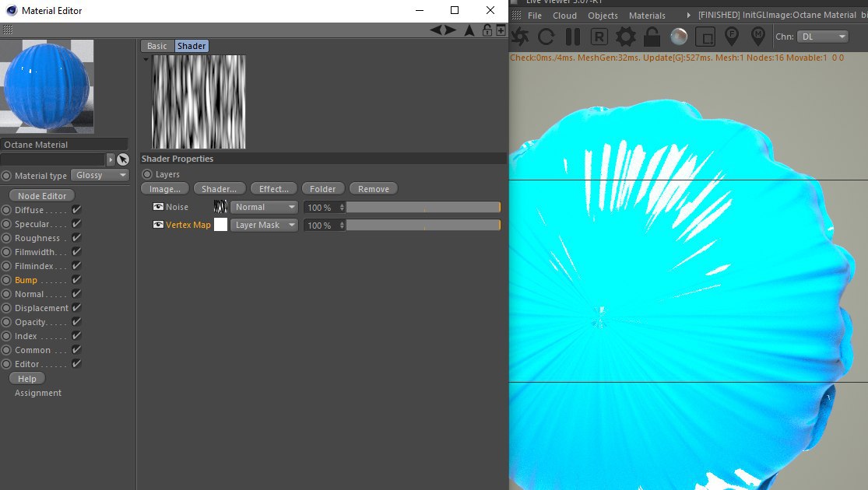Open the Live Viewer Objects menu
The height and width of the screenshot is (490, 868).
click(x=603, y=16)
